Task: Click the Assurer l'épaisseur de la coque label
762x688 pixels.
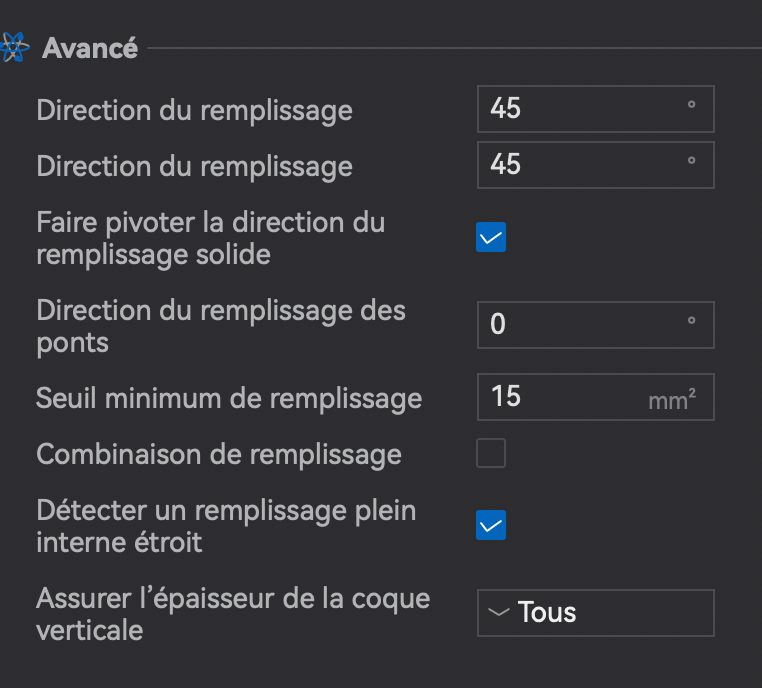Action: [x=233, y=614]
